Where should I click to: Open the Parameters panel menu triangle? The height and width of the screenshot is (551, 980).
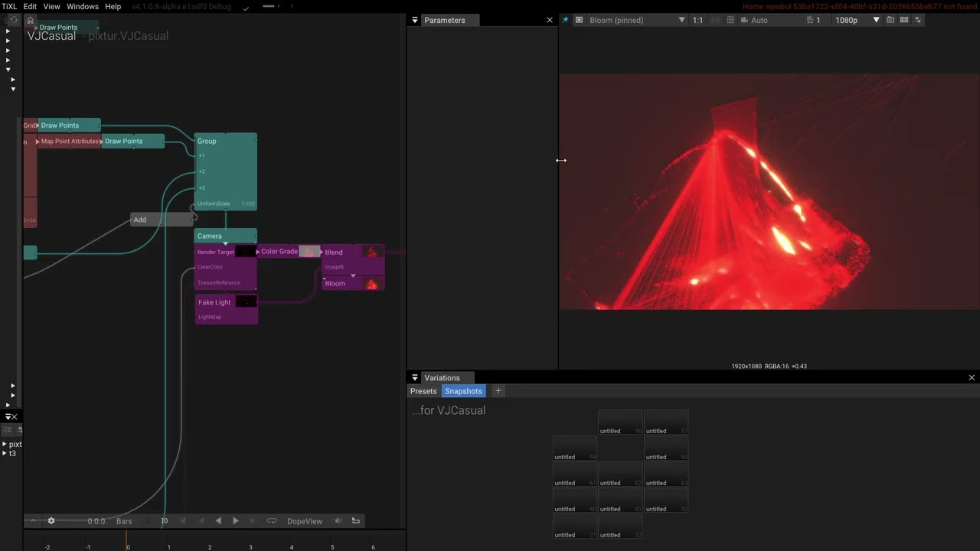[x=414, y=21]
